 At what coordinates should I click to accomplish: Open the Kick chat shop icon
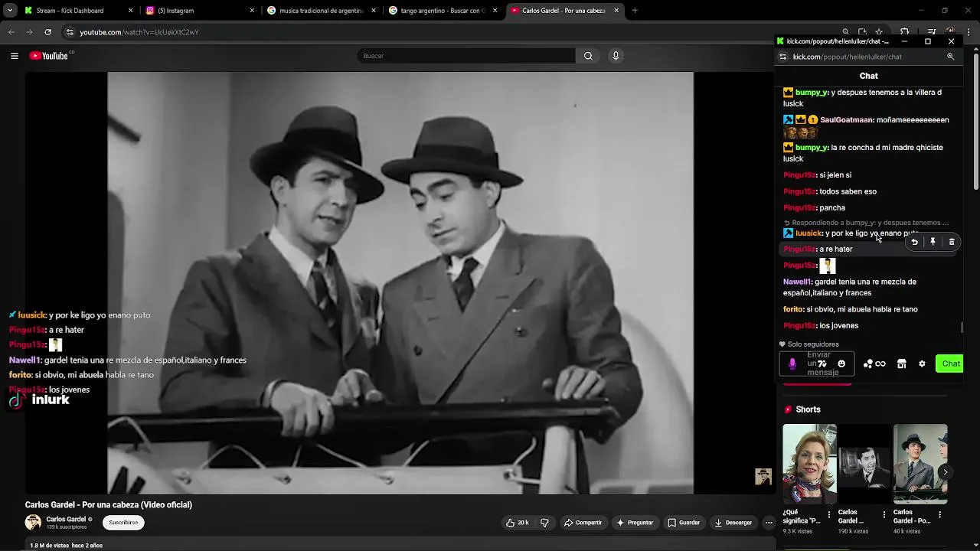(x=902, y=364)
